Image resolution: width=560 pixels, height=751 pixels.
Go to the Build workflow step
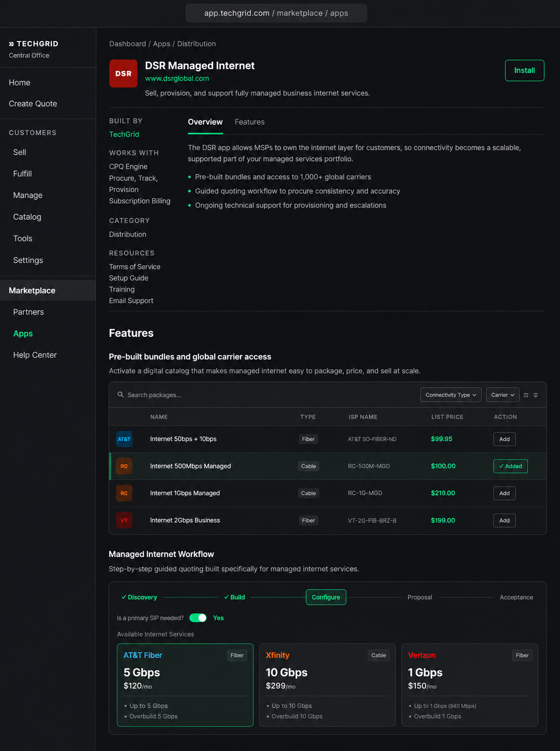click(234, 597)
